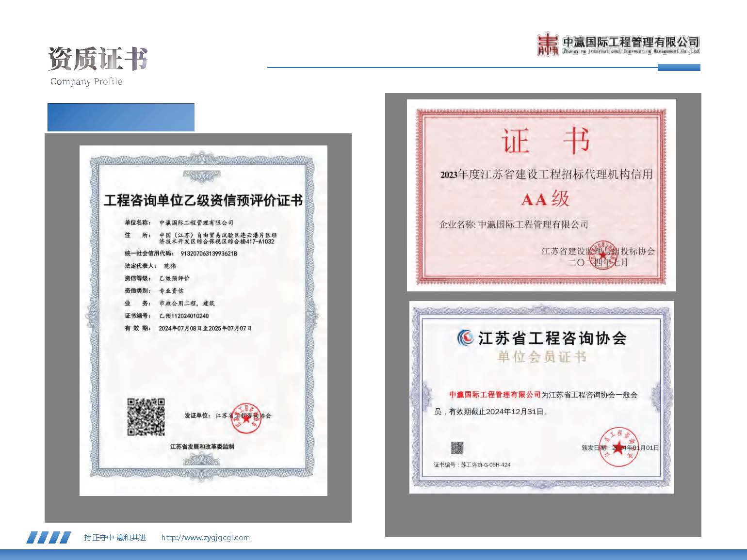Open the 工程咨询单位乙级资信预评价证书 certificate image
This screenshot has height=560, width=747.
(x=203, y=320)
